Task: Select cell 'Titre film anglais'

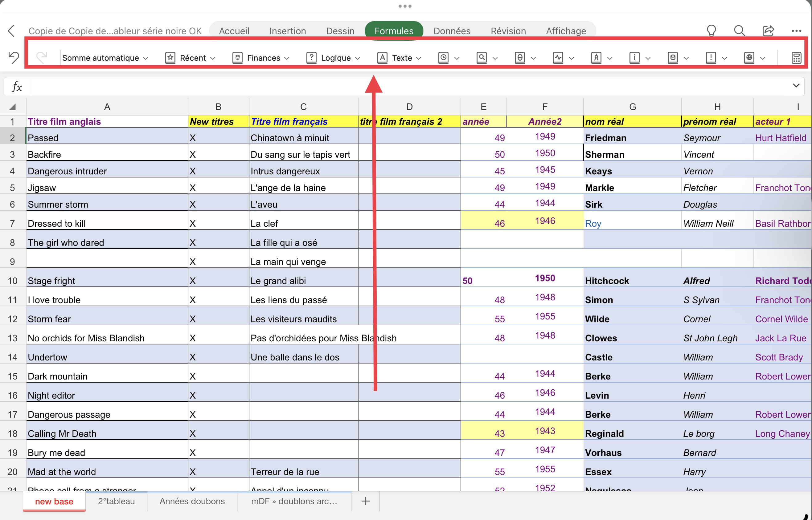Action: click(107, 121)
